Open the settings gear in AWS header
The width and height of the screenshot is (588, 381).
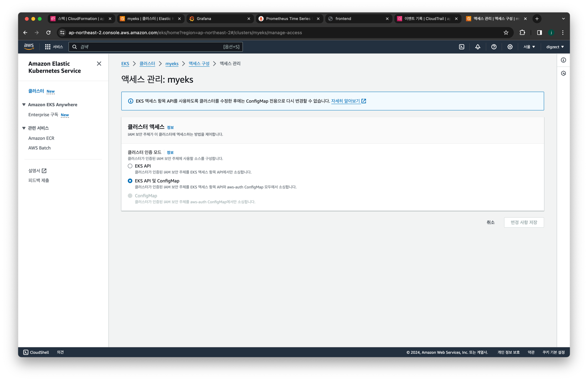pyautogui.click(x=510, y=47)
